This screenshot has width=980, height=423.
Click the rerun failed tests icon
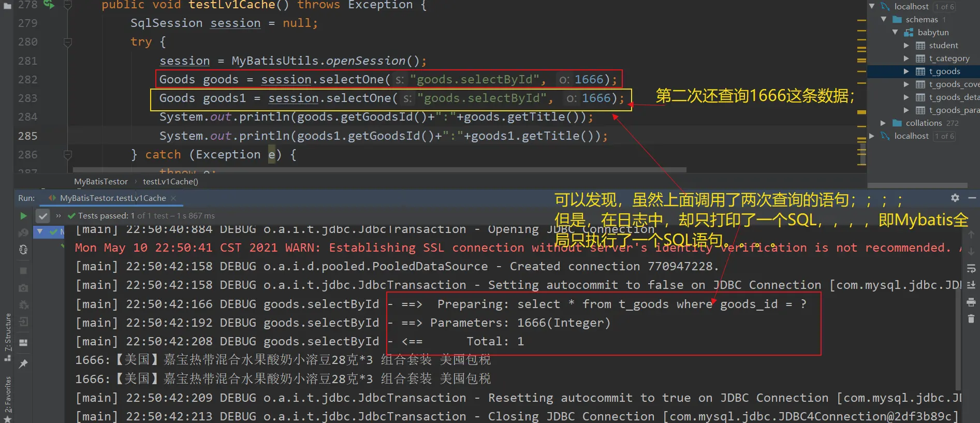(23, 233)
